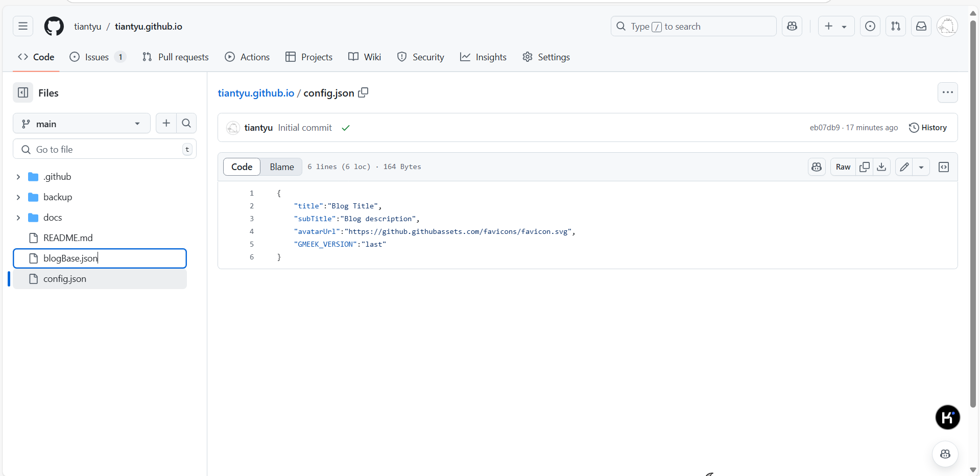
Task: Download the raw config.json file
Action: coord(881,167)
